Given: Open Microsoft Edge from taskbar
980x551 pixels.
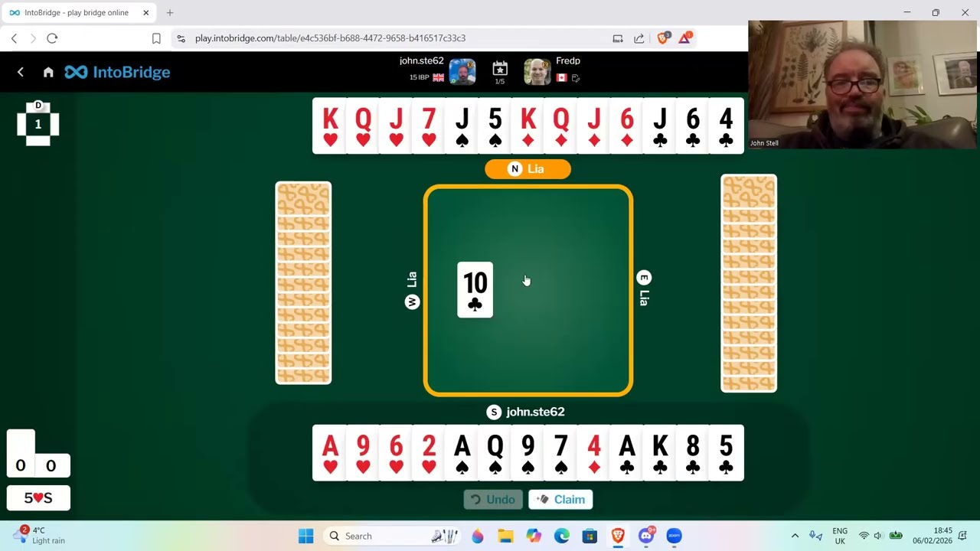Looking at the screenshot, I should click(561, 536).
